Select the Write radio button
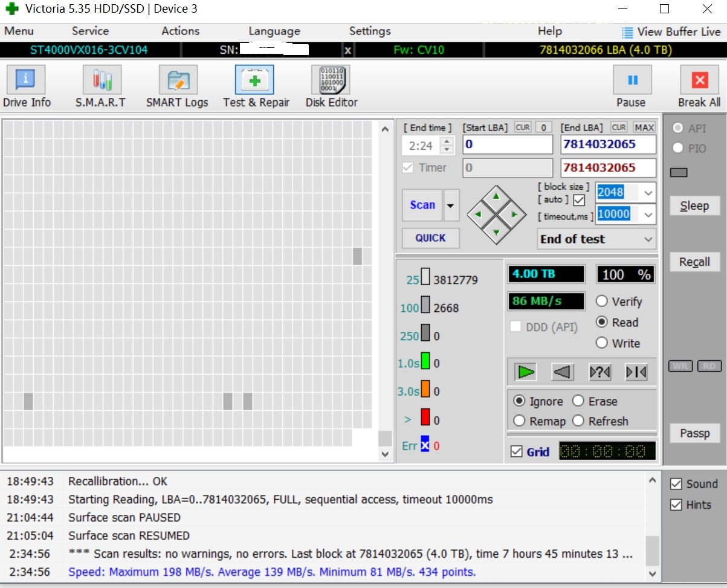The height and width of the screenshot is (588, 727). [x=602, y=343]
